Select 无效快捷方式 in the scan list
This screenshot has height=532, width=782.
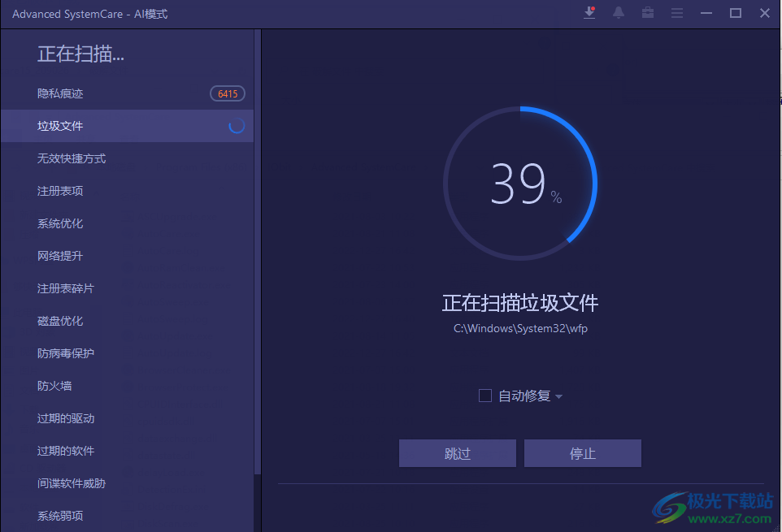coord(127,158)
